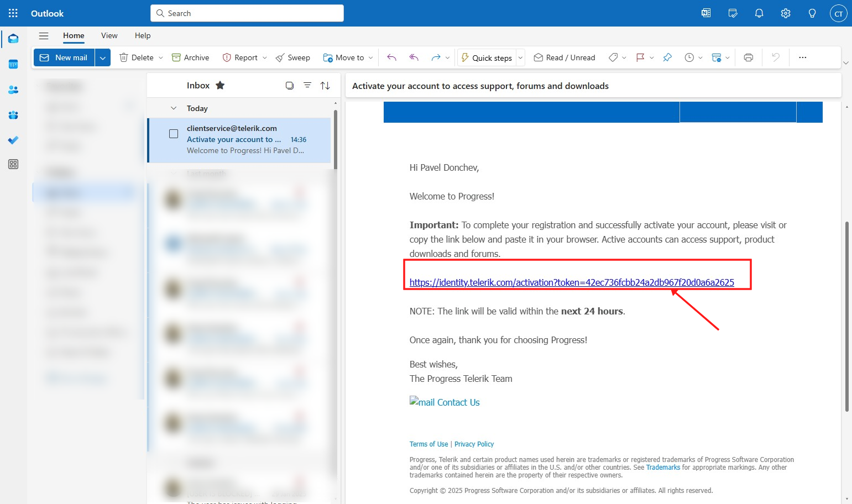Open the Privacy Policy link

[x=474, y=444]
